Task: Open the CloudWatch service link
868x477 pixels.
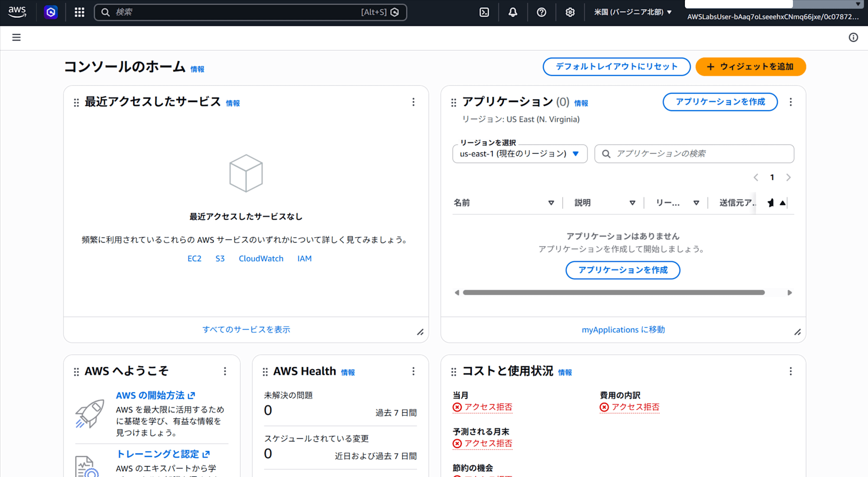Action: [261, 259]
